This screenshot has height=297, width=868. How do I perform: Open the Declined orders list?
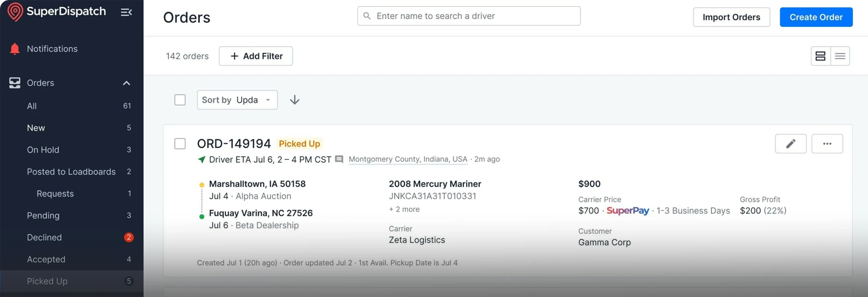pos(44,238)
